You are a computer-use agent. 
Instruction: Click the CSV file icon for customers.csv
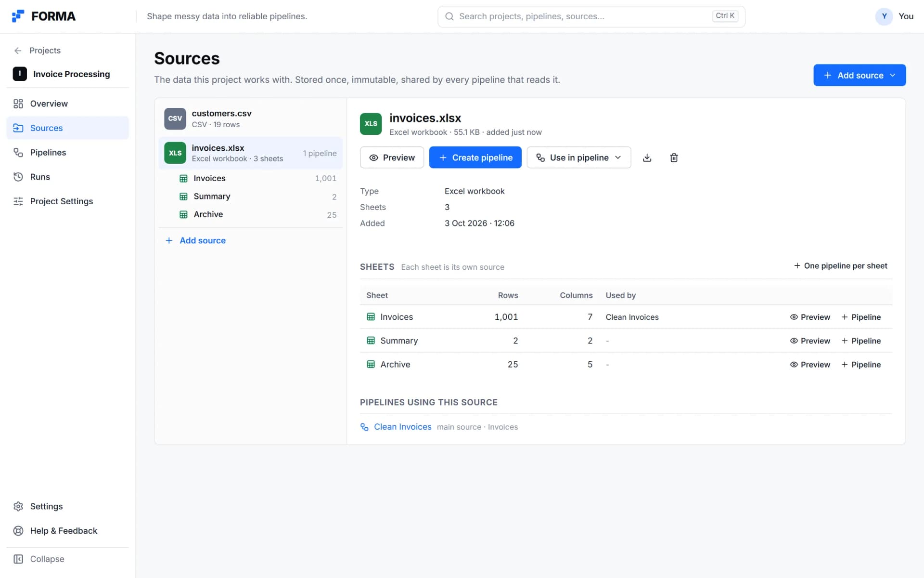point(175,118)
